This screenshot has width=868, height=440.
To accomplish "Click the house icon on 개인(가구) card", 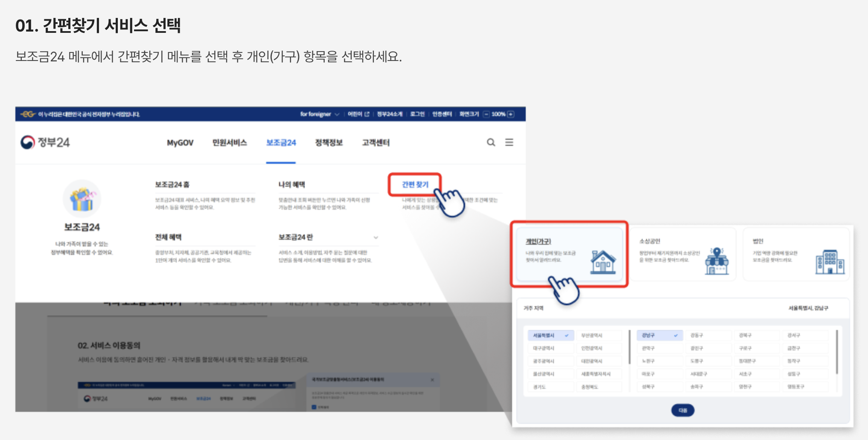I will coord(603,262).
